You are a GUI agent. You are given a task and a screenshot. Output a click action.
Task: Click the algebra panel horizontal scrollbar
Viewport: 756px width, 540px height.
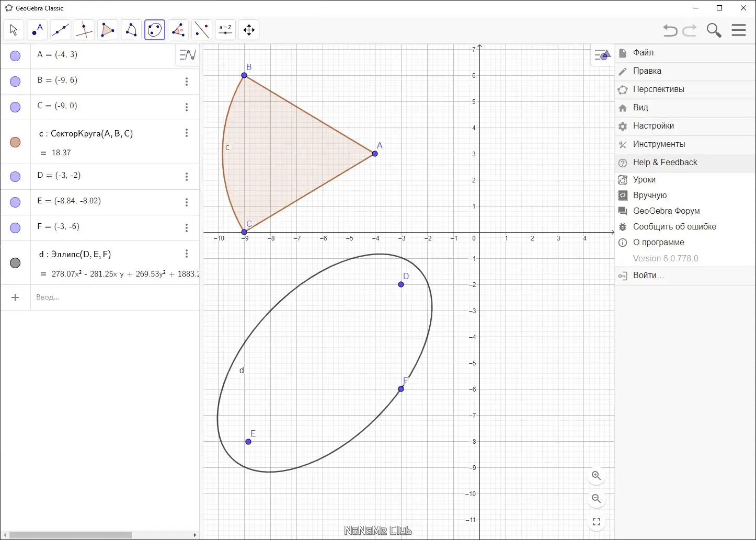click(x=71, y=535)
